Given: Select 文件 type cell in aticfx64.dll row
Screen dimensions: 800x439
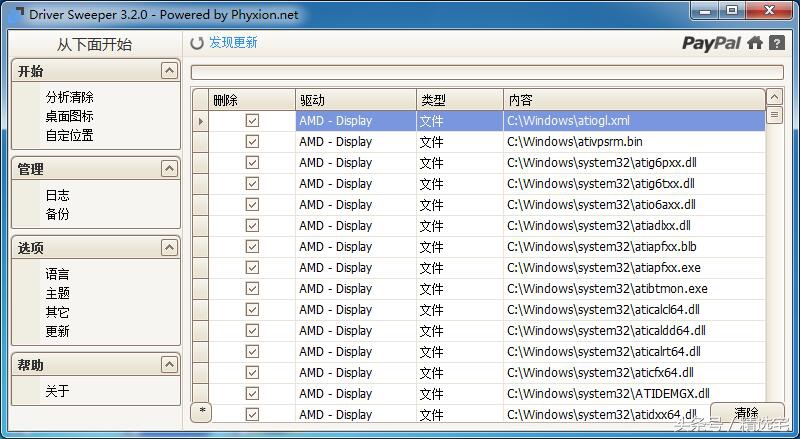Looking at the screenshot, I should pyautogui.click(x=460, y=373).
